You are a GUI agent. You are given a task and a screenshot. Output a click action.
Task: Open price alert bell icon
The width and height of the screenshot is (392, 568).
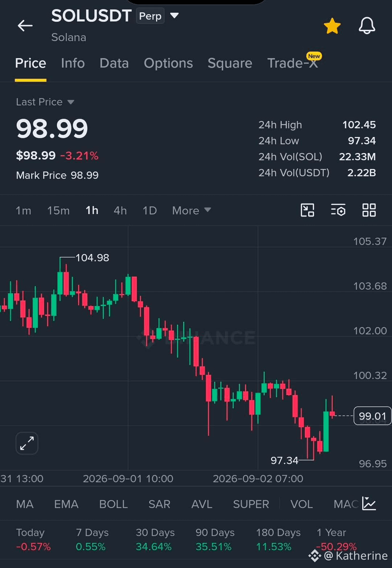[366, 26]
